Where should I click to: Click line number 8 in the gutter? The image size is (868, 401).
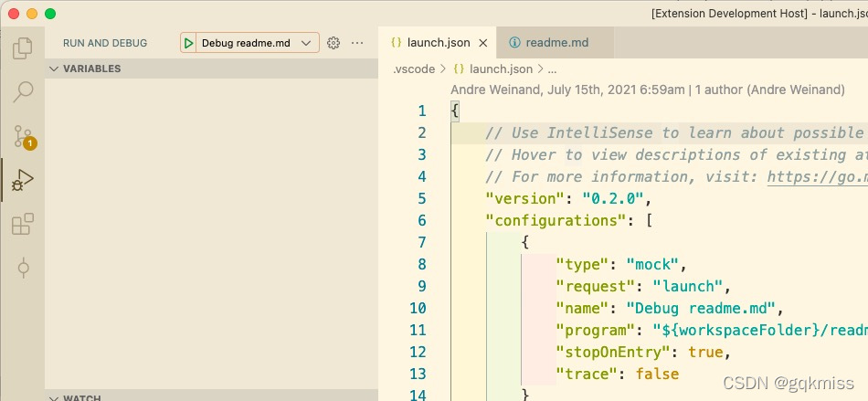pyautogui.click(x=422, y=264)
